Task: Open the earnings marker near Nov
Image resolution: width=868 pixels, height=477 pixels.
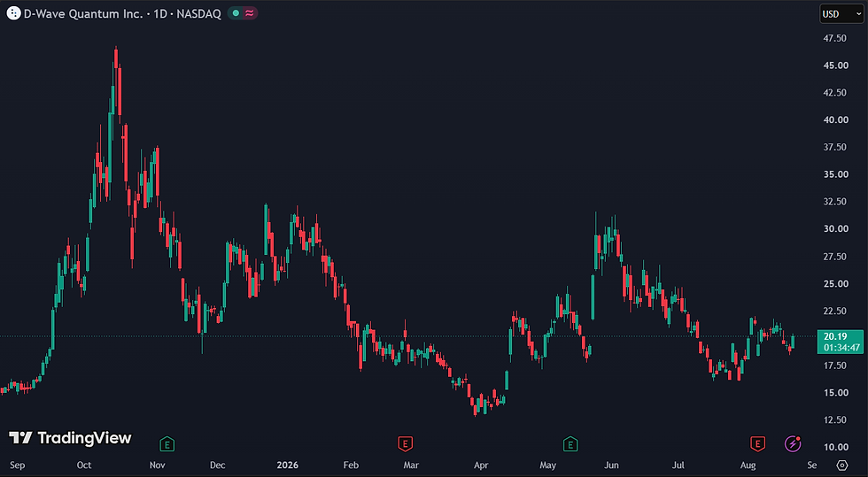Action: [x=167, y=443]
